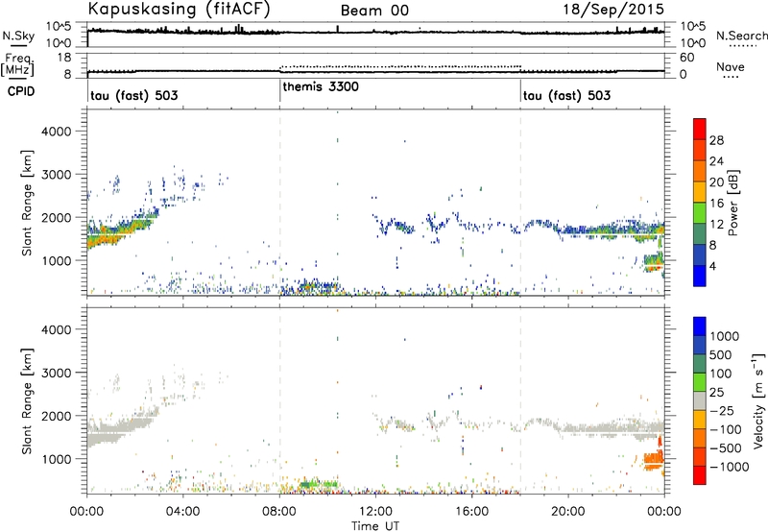Click the 'Power [dB]' colorbar label

pos(732,203)
